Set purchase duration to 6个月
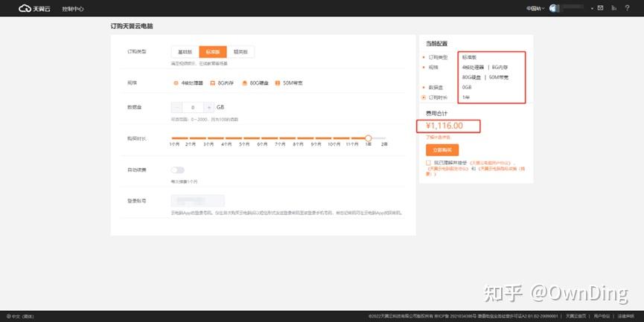The image size is (644, 322). point(262,144)
